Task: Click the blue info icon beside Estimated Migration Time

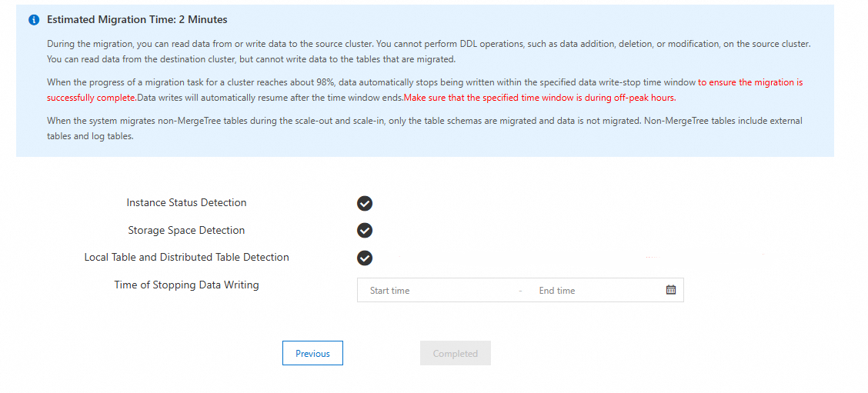Action: point(34,20)
